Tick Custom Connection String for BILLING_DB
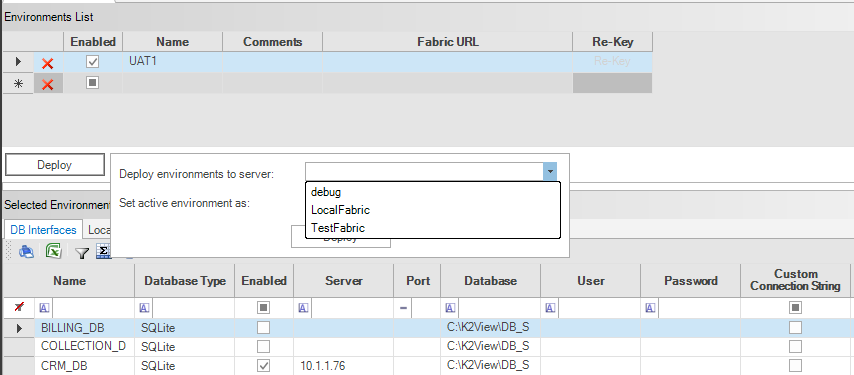This screenshot has width=854, height=375. click(x=796, y=328)
